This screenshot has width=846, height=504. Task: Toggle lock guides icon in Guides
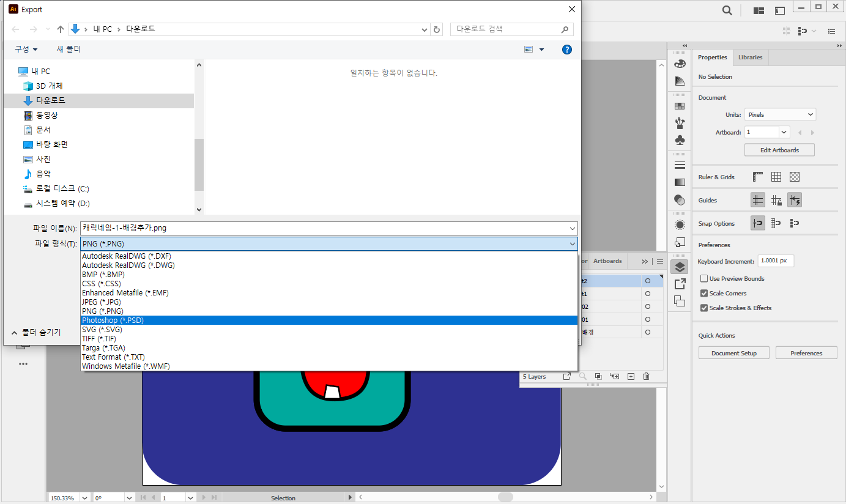click(776, 200)
